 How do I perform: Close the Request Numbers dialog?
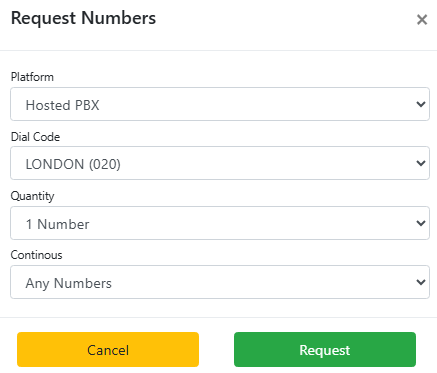[x=422, y=20]
